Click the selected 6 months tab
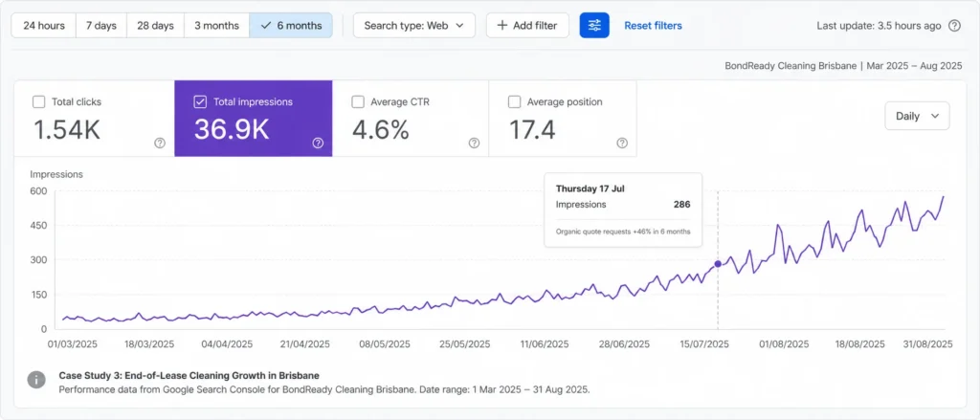 [x=291, y=26]
